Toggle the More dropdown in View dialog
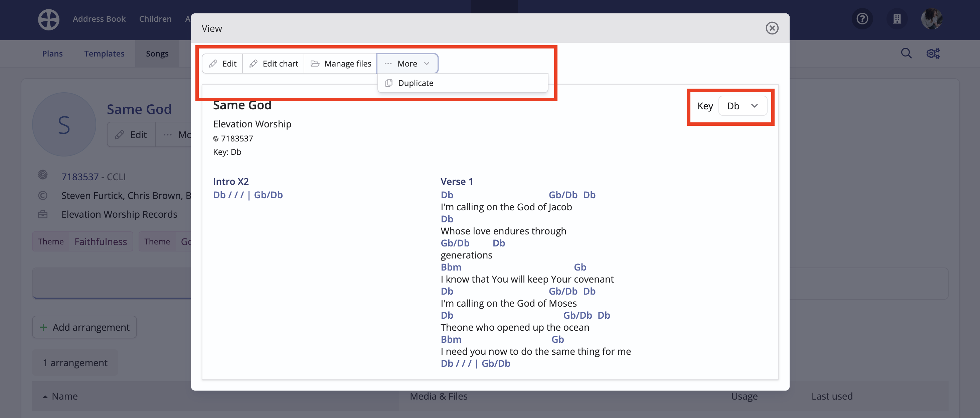Screen dimensions: 980x418 tap(407, 64)
